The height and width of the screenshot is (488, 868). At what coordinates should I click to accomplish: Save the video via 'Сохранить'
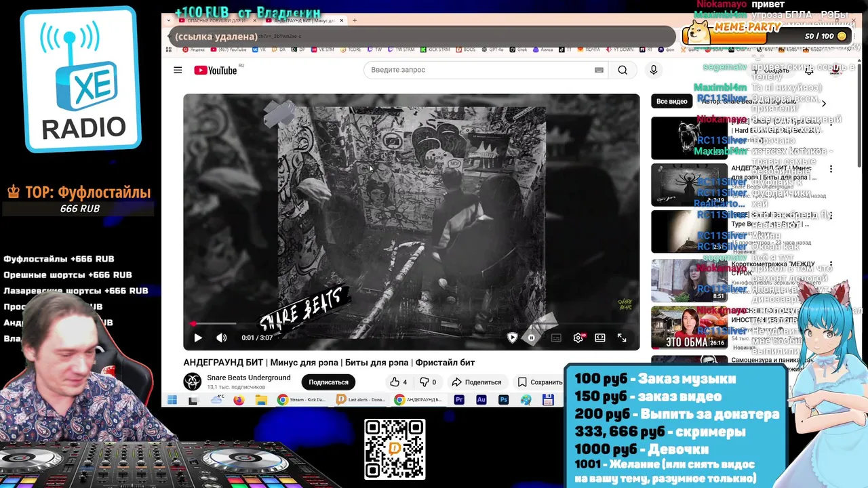tap(540, 382)
